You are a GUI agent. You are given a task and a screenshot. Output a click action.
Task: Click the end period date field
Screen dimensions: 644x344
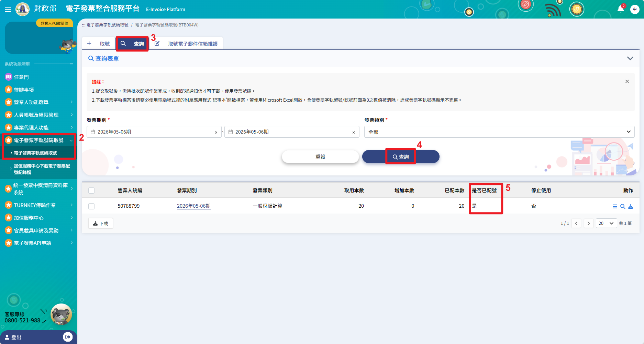(x=292, y=132)
